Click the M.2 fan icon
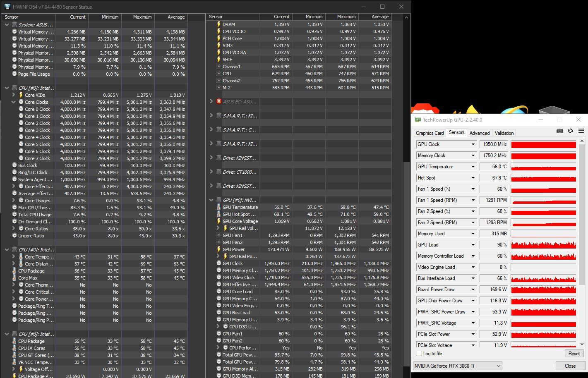 219,88
